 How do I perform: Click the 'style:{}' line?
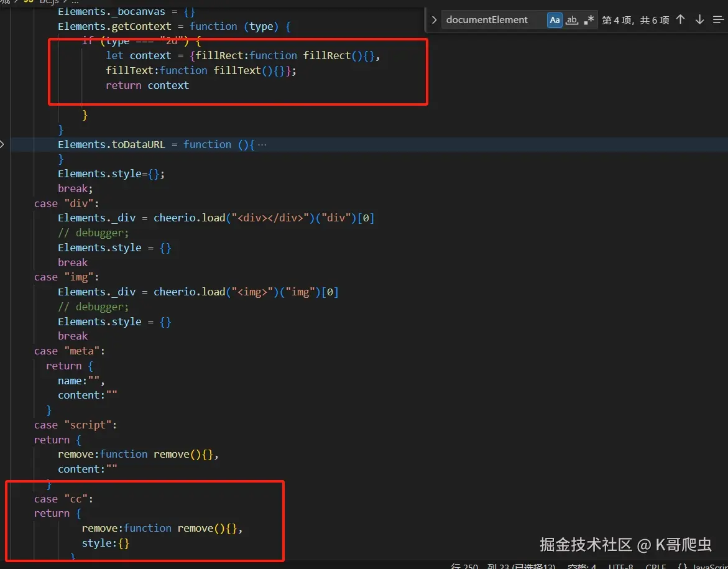(106, 543)
